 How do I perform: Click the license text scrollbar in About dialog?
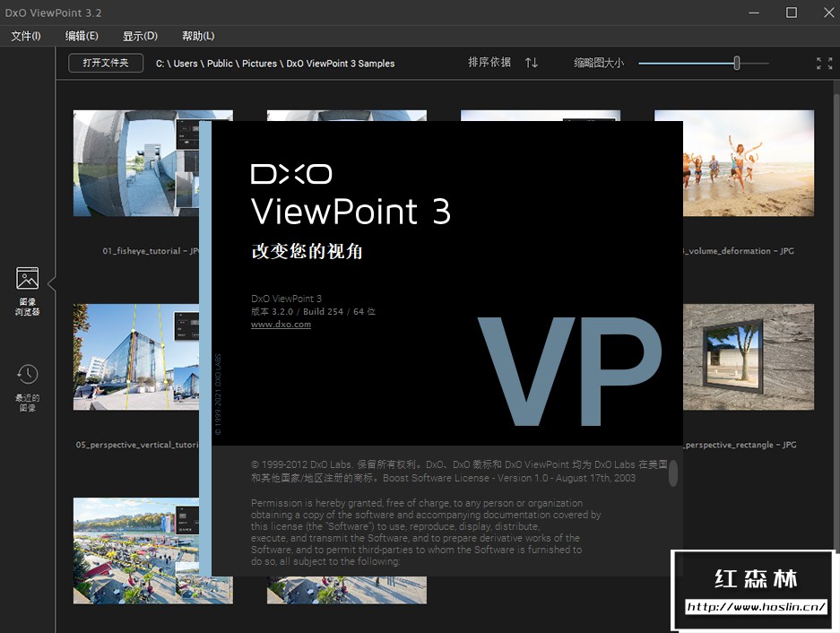coord(673,473)
